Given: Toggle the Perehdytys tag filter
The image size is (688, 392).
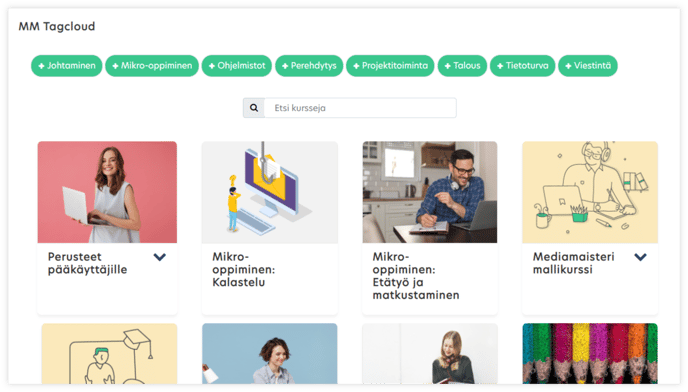Looking at the screenshot, I should point(309,66).
